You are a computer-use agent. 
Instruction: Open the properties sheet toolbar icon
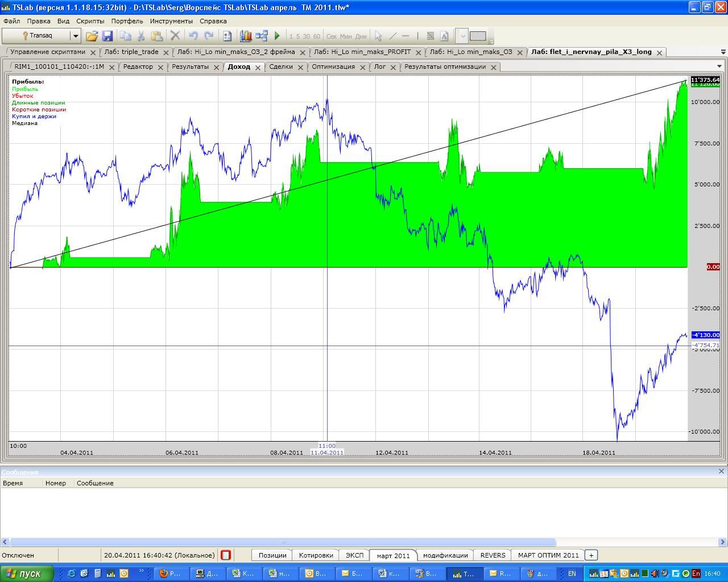[227, 36]
